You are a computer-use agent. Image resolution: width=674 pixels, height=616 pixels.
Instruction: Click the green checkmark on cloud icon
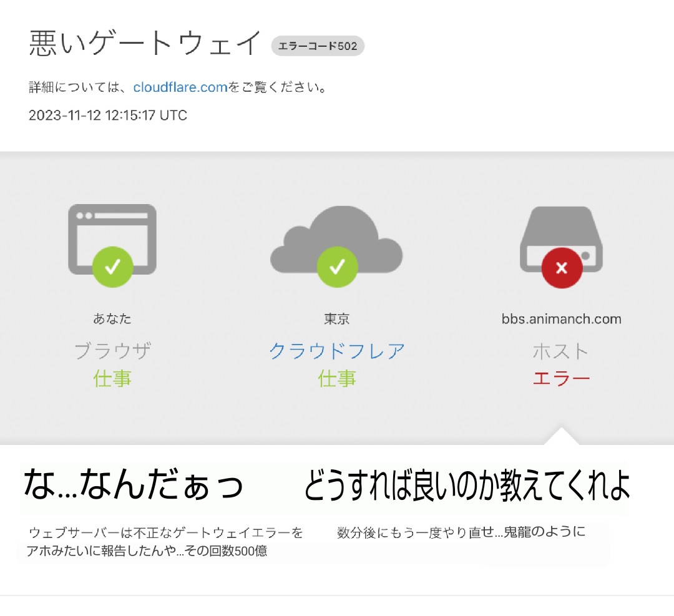338,267
